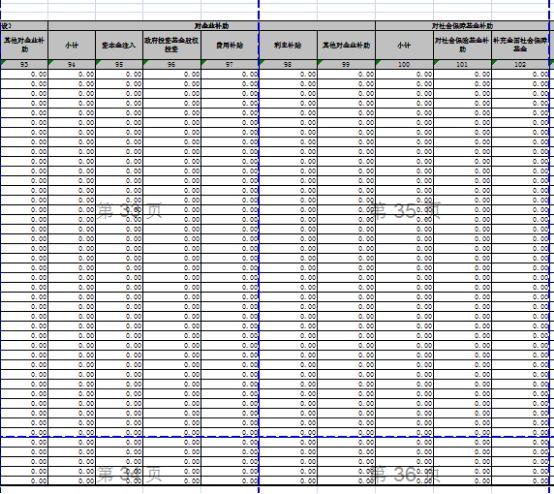Click 小计 header above column 94
The height and width of the screenshot is (494, 554).
[72, 45]
